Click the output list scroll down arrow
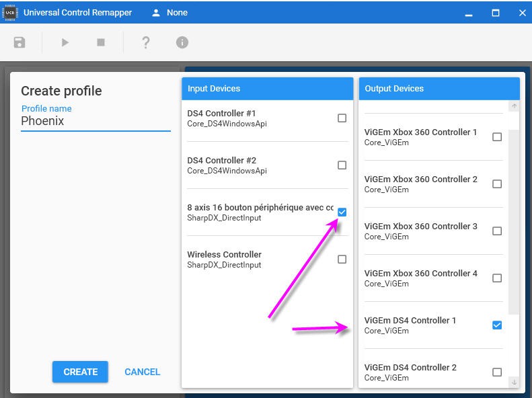 (515, 382)
